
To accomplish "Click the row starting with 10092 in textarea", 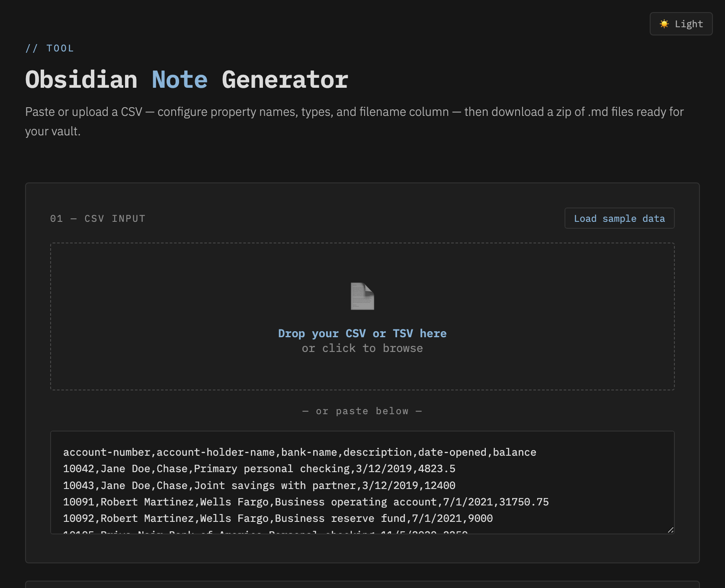I will click(x=278, y=518).
